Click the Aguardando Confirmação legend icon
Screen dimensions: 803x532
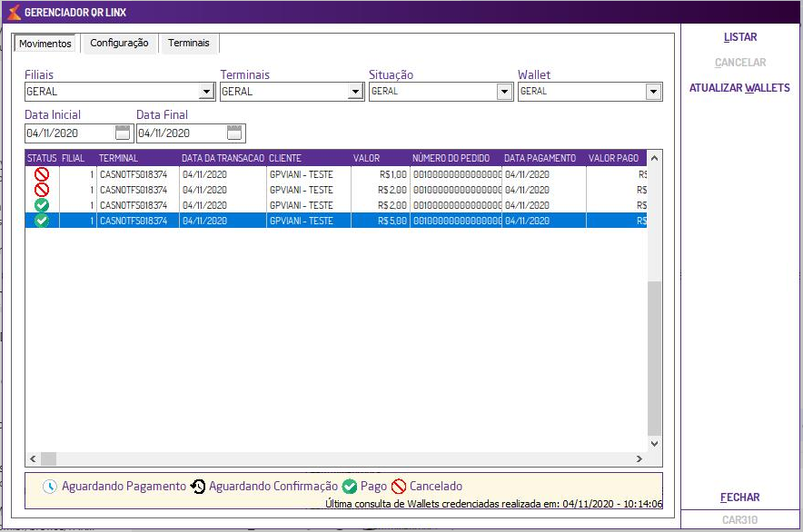click(198, 487)
